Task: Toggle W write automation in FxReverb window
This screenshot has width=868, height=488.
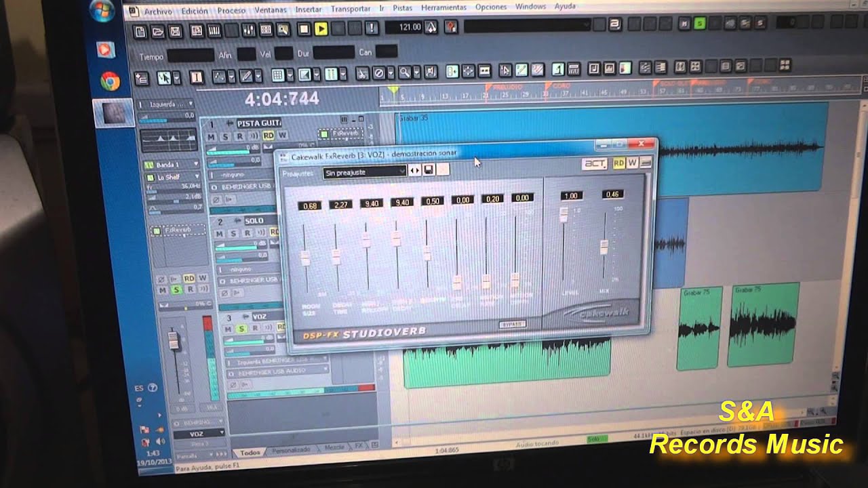Action: click(632, 163)
